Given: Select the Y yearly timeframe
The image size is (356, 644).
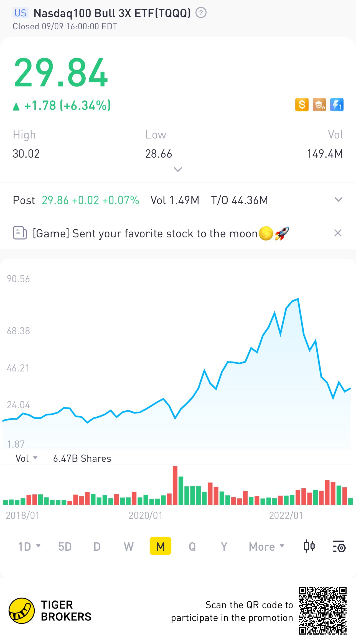Looking at the screenshot, I should 224,546.
